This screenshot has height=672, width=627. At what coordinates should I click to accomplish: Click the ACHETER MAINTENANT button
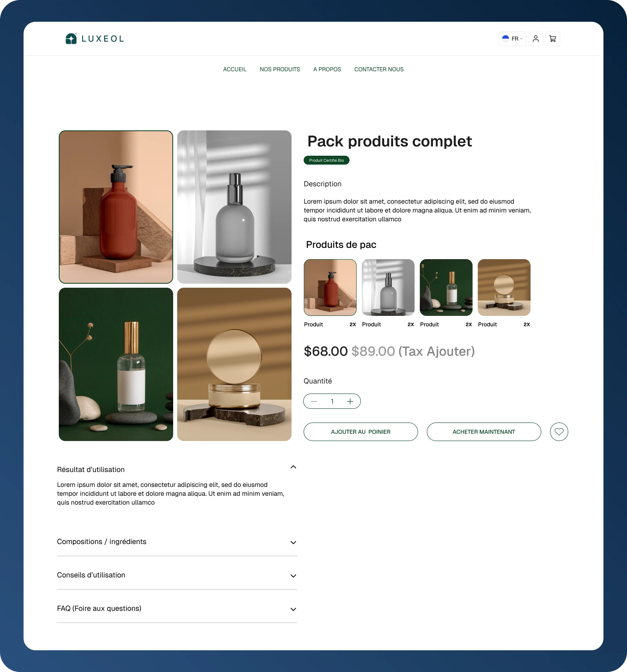coord(484,432)
